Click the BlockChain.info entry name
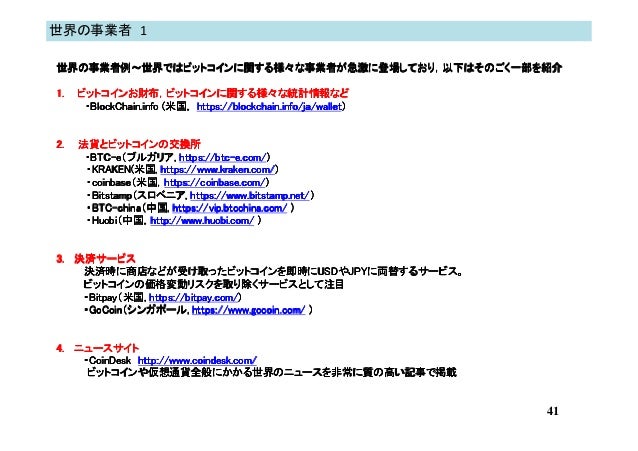 coord(124,107)
